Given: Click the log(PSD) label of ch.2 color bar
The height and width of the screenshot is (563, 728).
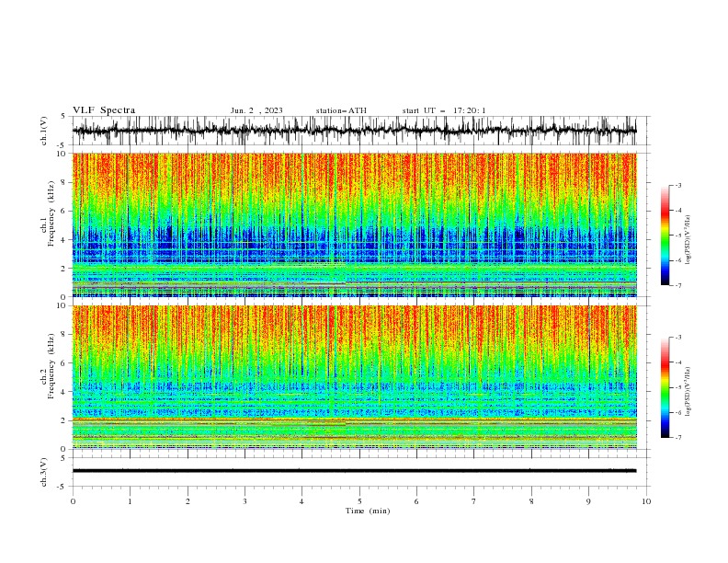Looking at the screenshot, I should [x=688, y=392].
